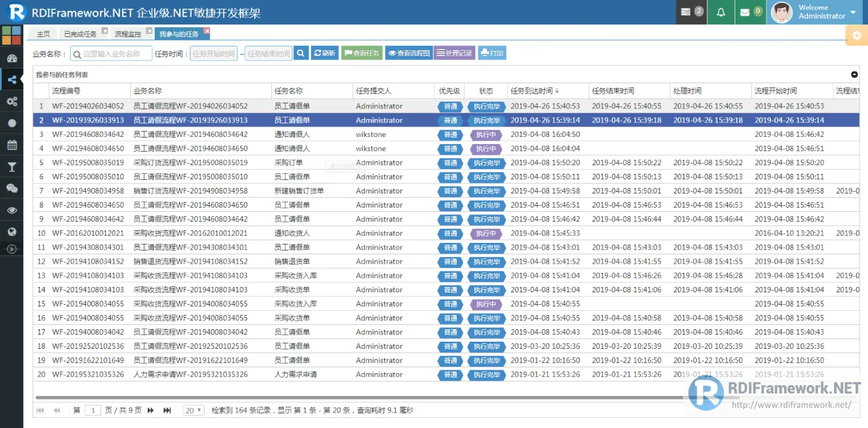Click 执行中 status badge in row 4
The height and width of the screenshot is (428, 868).
(486, 149)
